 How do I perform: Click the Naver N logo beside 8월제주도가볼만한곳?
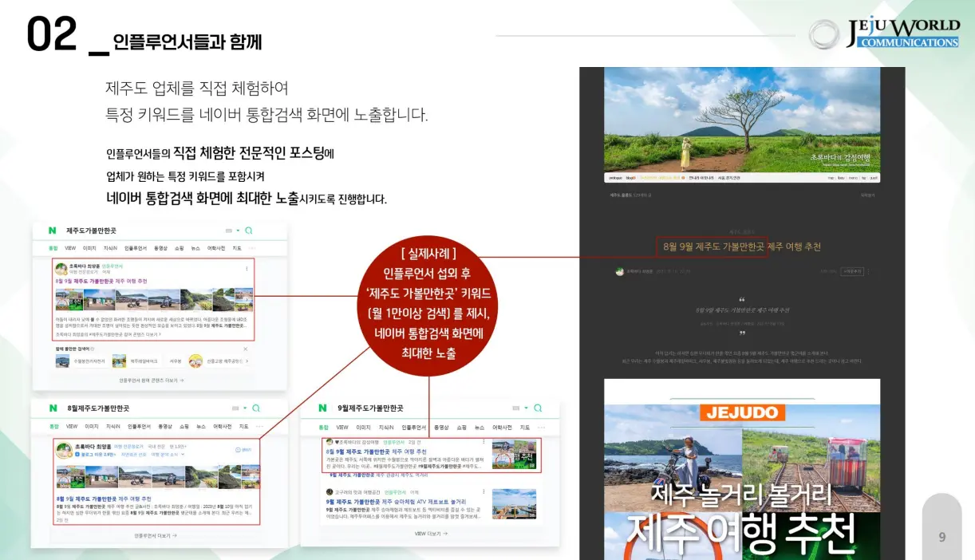pos(53,408)
